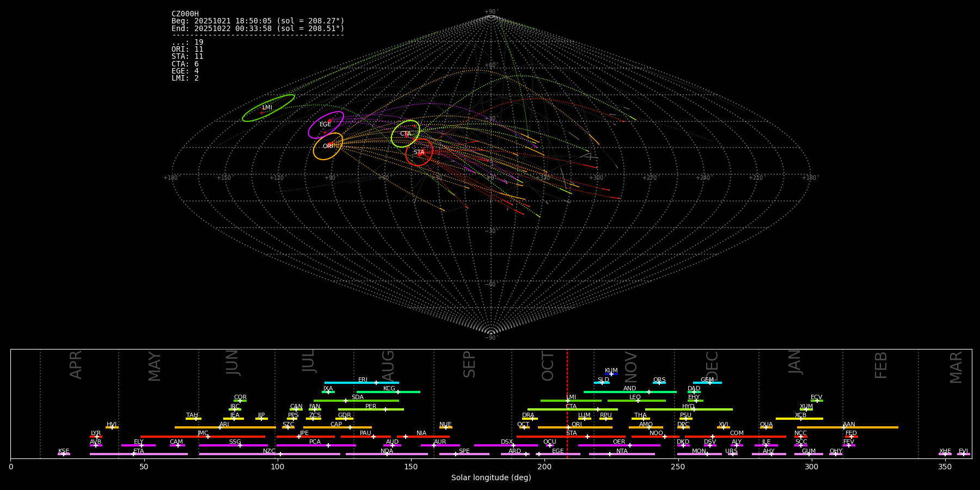
Task: Click the SSG shower label in the timeline
Action: (x=235, y=442)
